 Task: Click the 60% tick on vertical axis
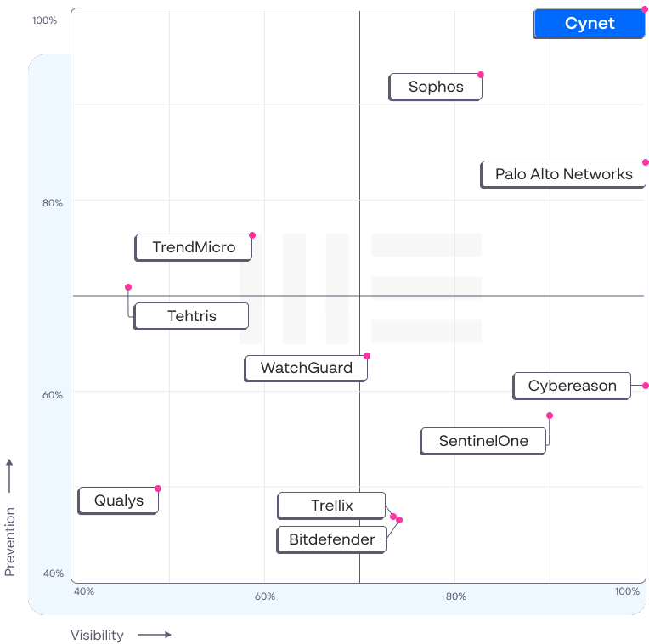pyautogui.click(x=53, y=395)
